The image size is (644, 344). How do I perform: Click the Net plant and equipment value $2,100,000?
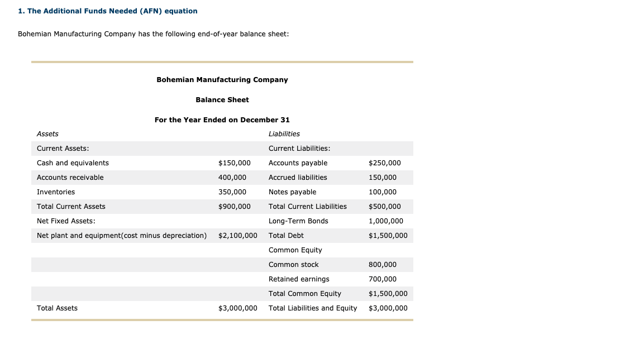(x=237, y=236)
